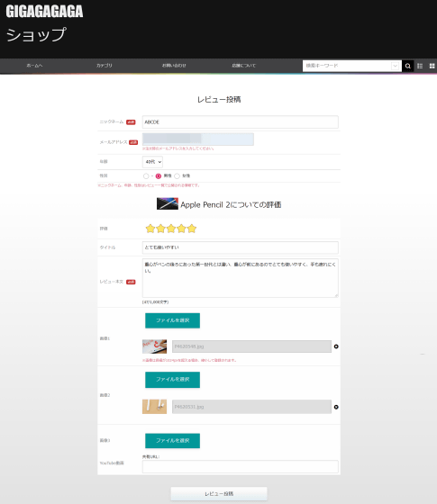The height and width of the screenshot is (504, 437).
Task: Click ファイルを選択 button for image 2
Action: 172,380
